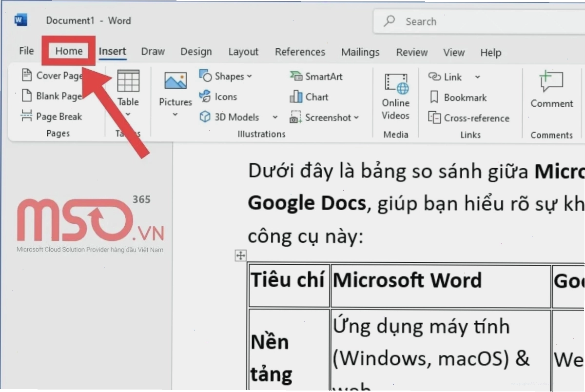585x392 pixels.
Task: Expand the Link dropdown arrow
Action: [x=477, y=77]
